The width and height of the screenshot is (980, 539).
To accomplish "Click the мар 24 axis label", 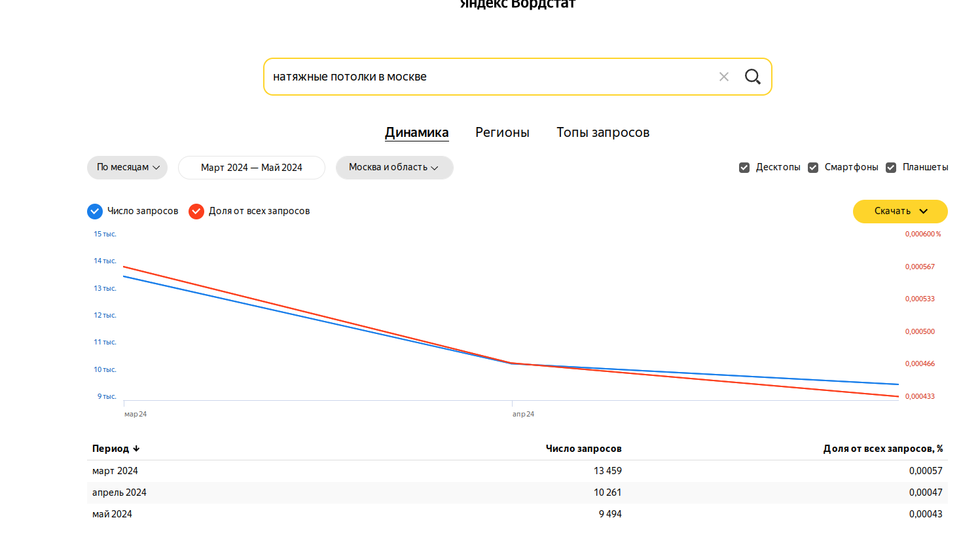I will coord(136,414).
